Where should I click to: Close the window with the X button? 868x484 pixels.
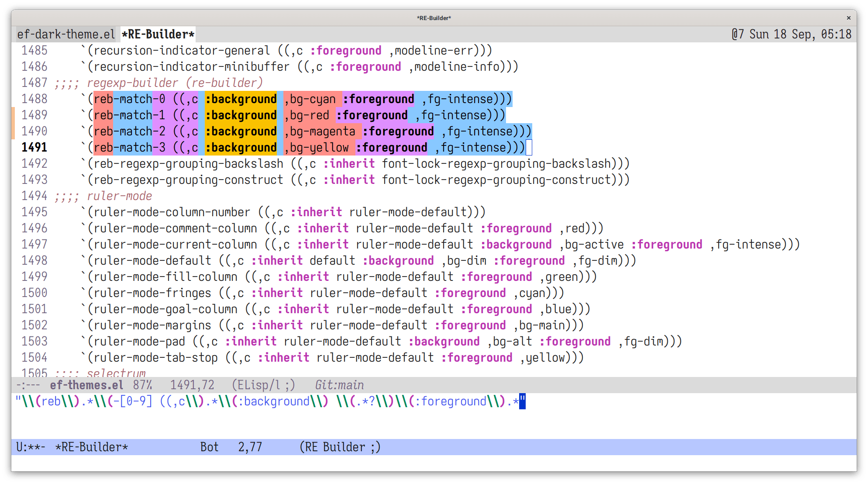(848, 18)
